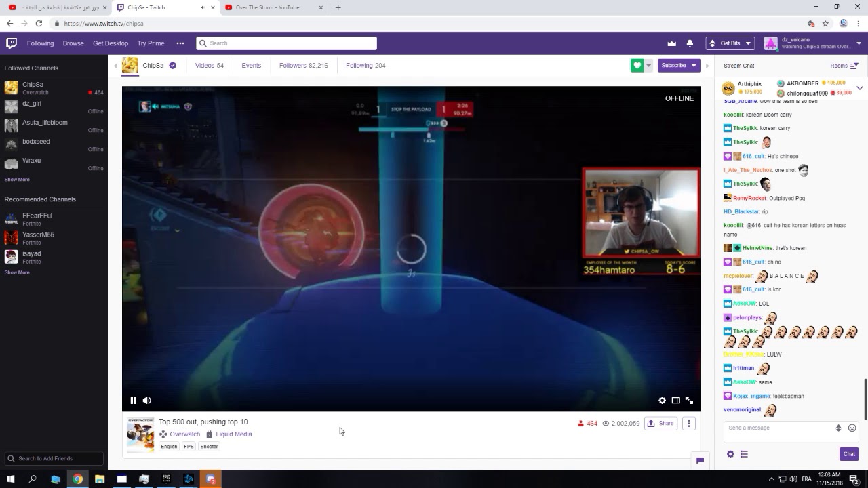Screen dimensions: 868x488
Task: Show more recommended channels
Action: tap(17, 272)
